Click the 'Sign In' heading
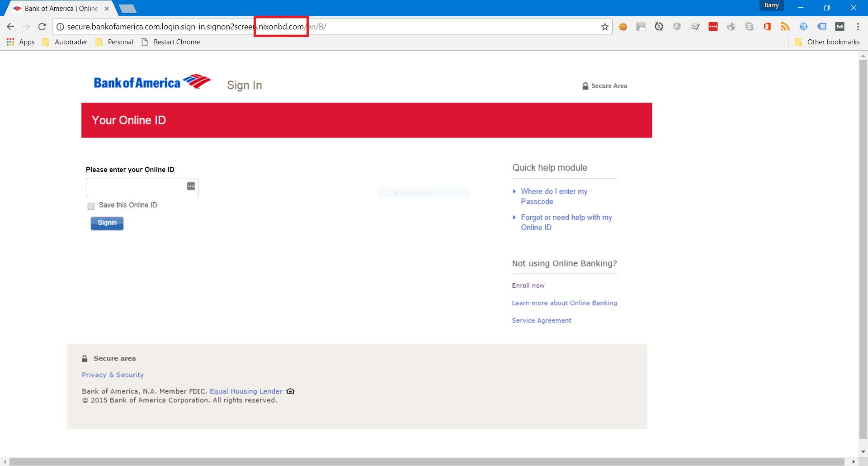 tap(244, 85)
